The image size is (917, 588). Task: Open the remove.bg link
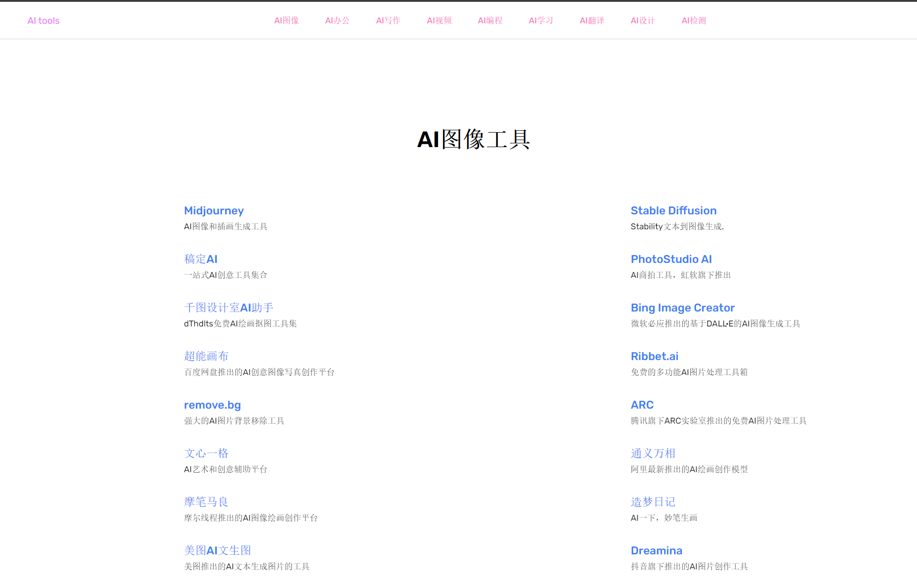[213, 405]
